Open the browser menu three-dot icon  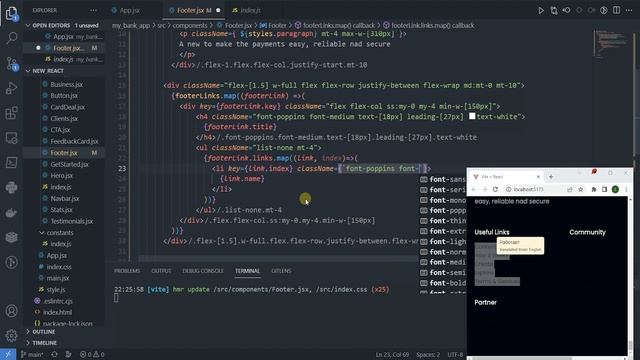(626, 189)
